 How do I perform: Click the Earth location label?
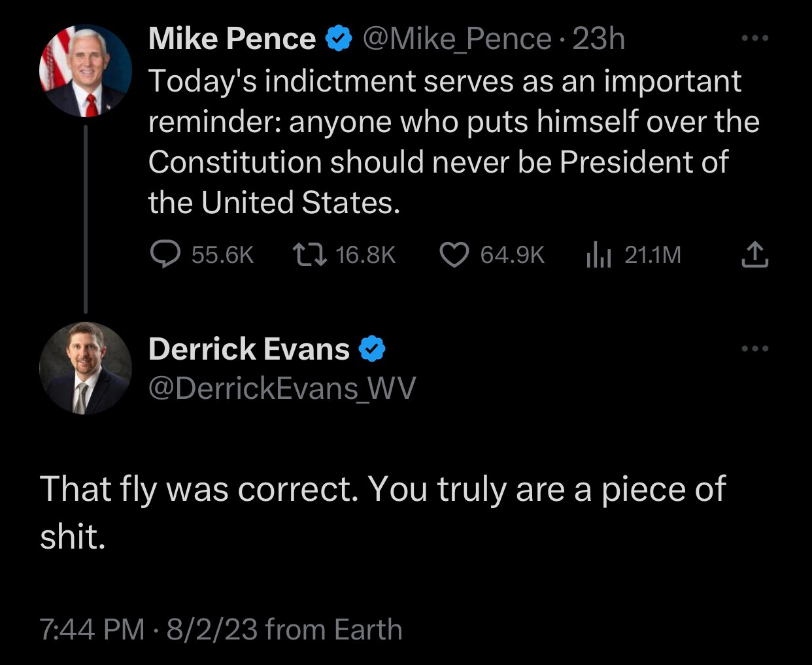pyautogui.click(x=367, y=629)
